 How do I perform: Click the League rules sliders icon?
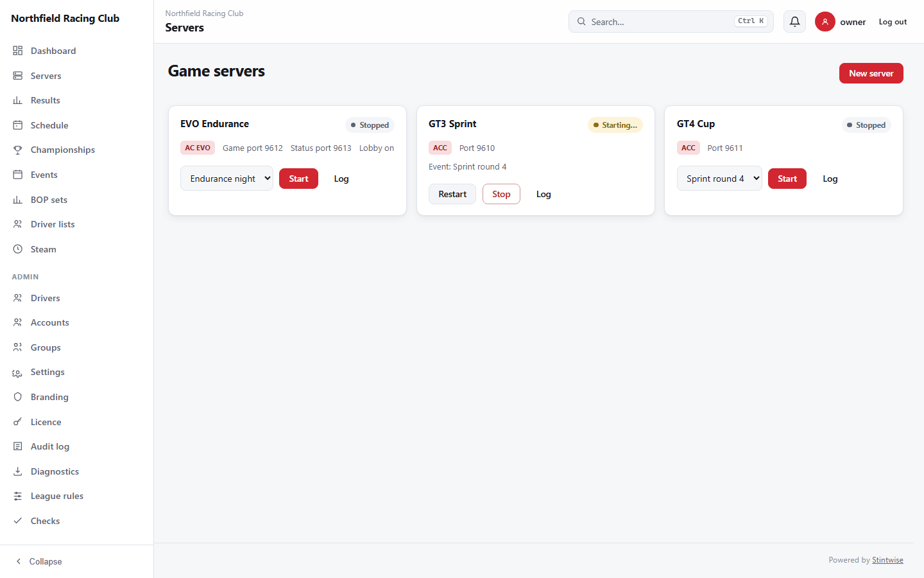point(18,496)
